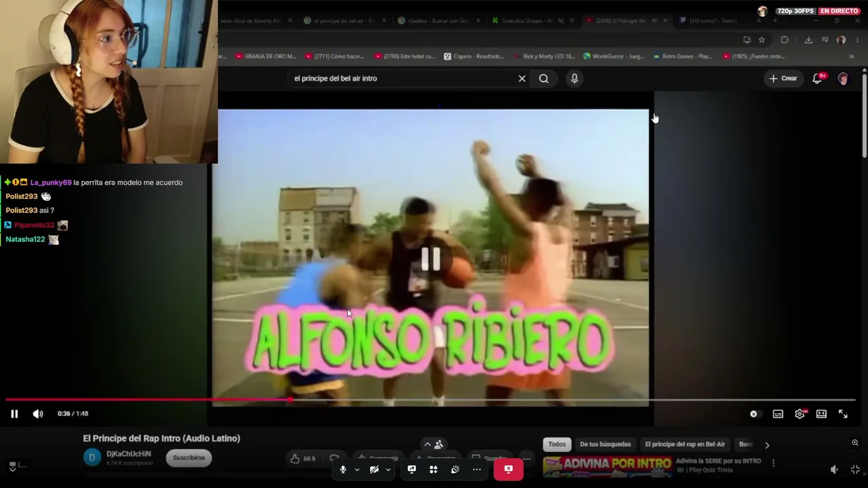This screenshot has width=868, height=488.
Task: Subscribe to DjKaChUcHiN channel
Action: tap(189, 457)
